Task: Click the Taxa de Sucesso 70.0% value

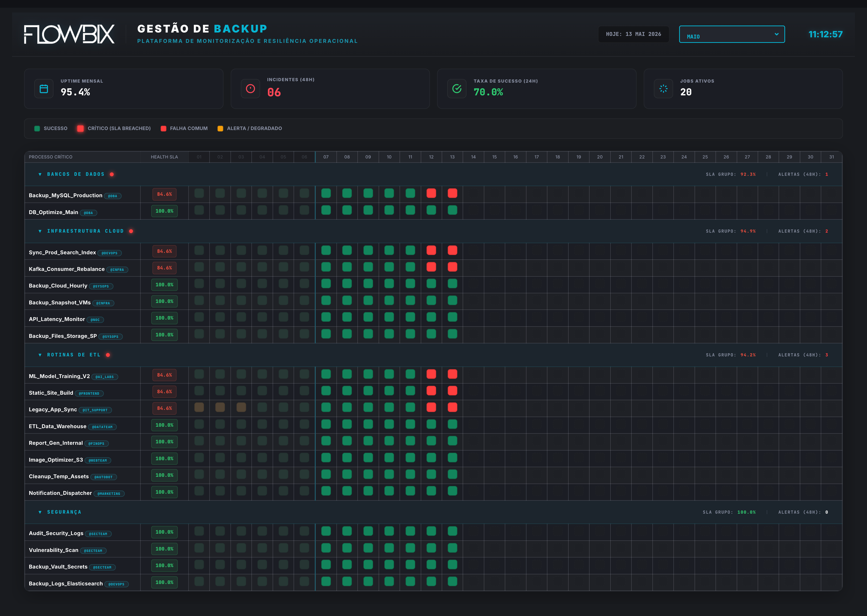Action: coord(488,92)
